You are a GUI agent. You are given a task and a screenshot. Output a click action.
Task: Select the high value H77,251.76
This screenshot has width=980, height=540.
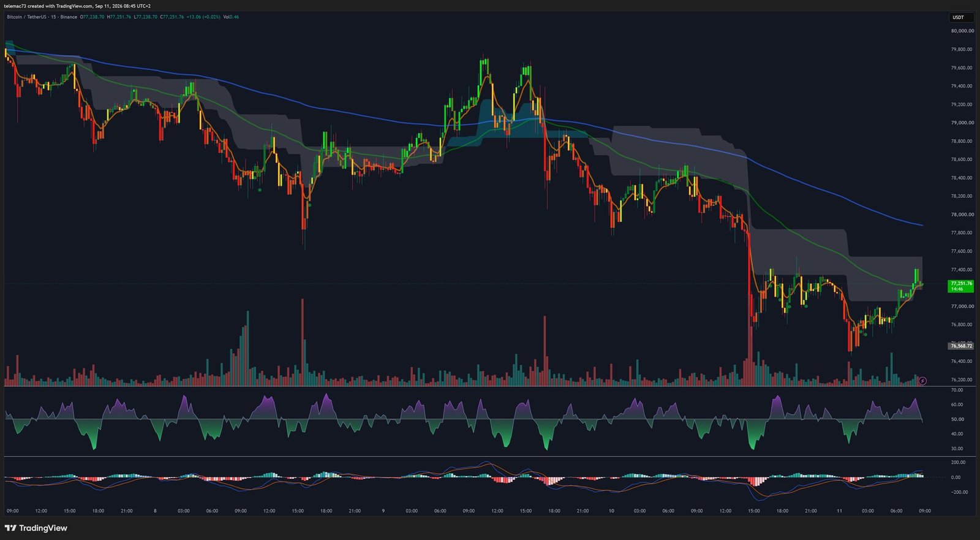(x=119, y=17)
